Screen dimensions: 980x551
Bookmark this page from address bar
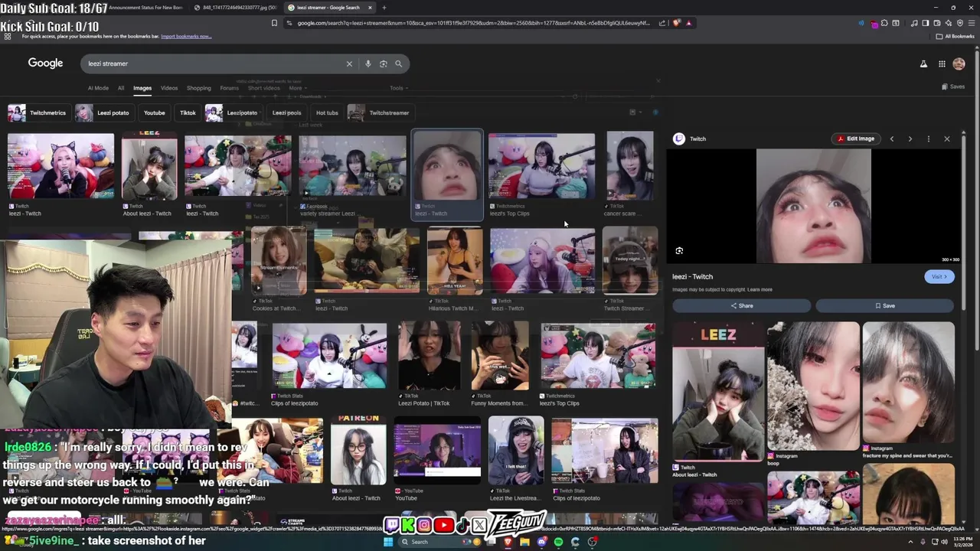coord(274,23)
